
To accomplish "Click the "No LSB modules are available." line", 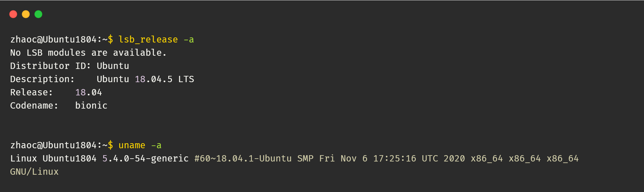I will 88,53.
